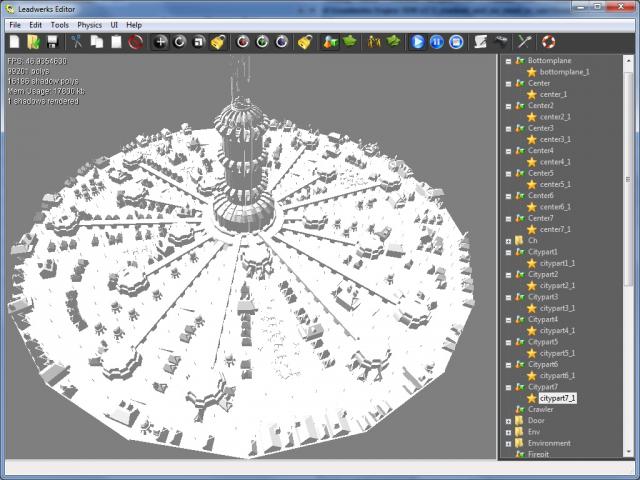The width and height of the screenshot is (640, 480).
Task: Select the Crawler tree item
Action: 540,409
